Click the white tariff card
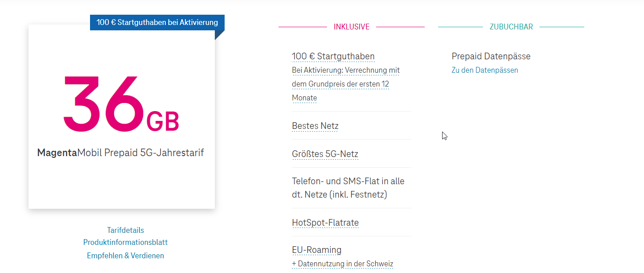Screen dimensions: 644x273 pos(122,116)
